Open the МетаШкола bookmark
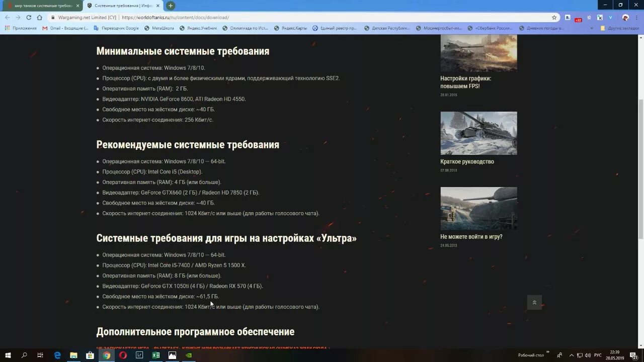 (159, 28)
